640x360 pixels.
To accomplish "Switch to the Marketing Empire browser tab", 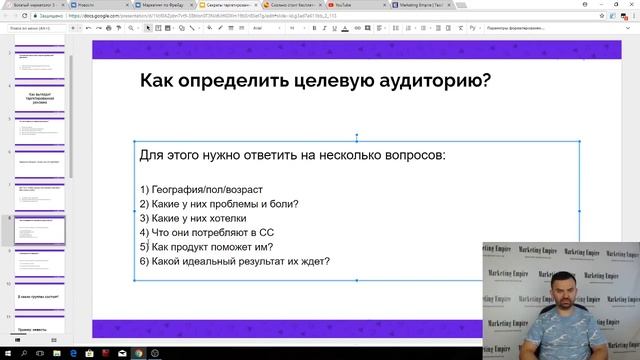I will 422,5.
